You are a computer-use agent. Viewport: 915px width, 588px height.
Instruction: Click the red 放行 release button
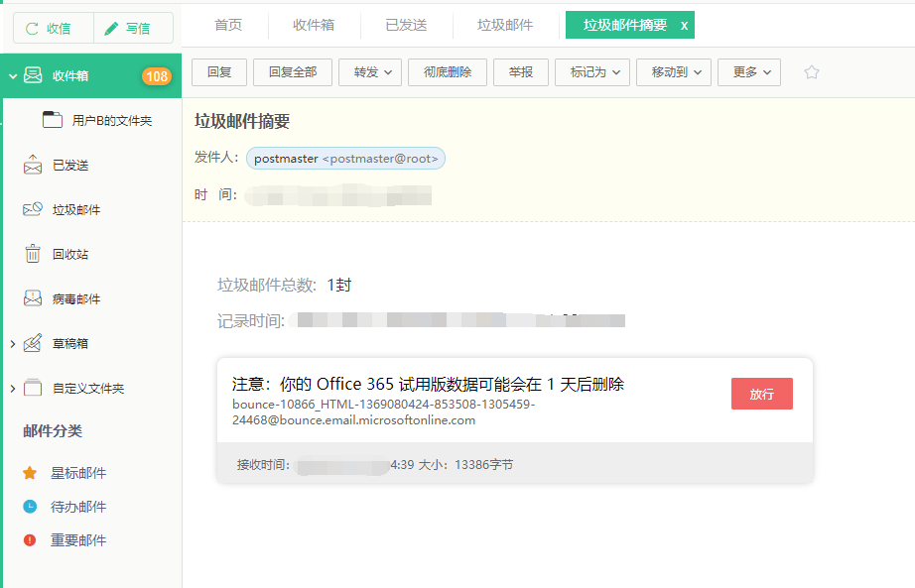coord(761,394)
